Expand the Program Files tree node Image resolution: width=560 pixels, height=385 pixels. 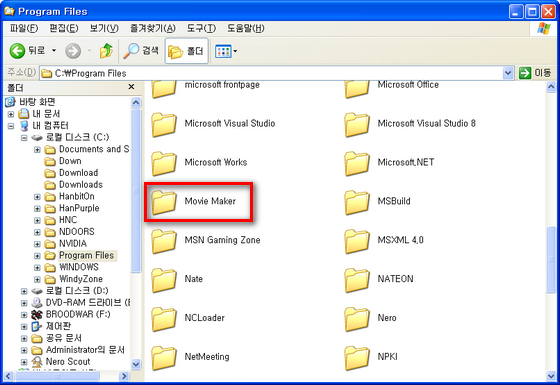tap(37, 256)
